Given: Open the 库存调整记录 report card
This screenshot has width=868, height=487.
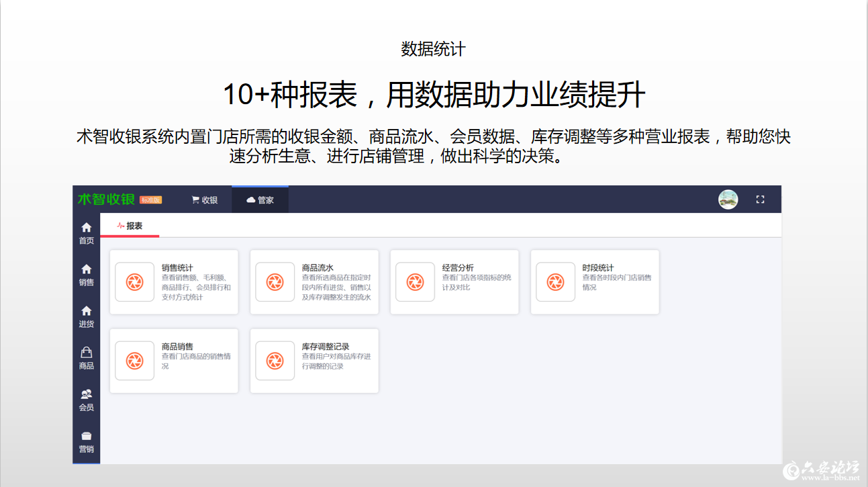Looking at the screenshot, I should click(x=315, y=361).
